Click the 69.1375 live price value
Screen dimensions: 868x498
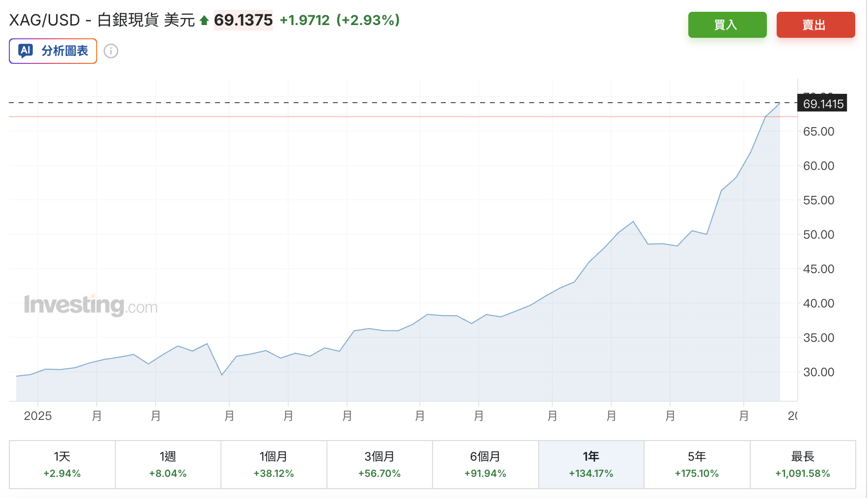243,20
